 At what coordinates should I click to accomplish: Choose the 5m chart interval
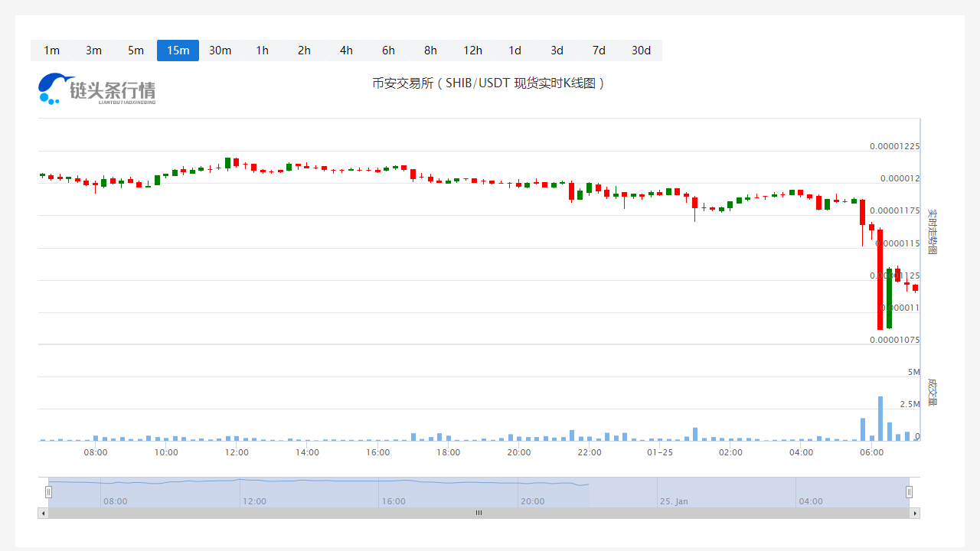point(136,51)
